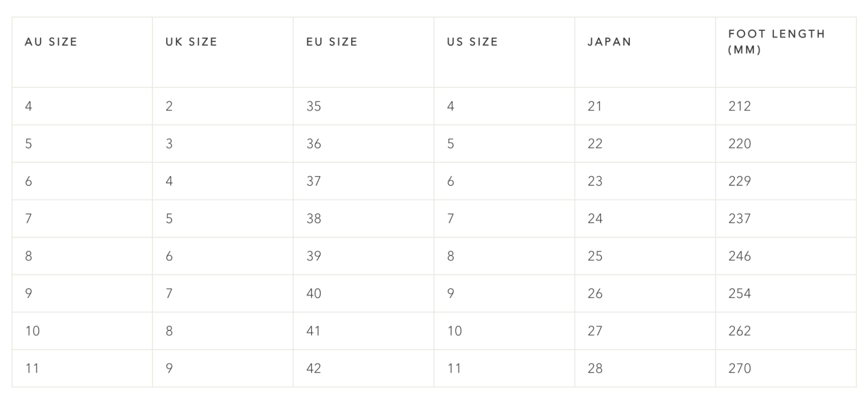Click the EU SIZE column header
Viewport: 868px width, 402px height.
[x=332, y=42]
